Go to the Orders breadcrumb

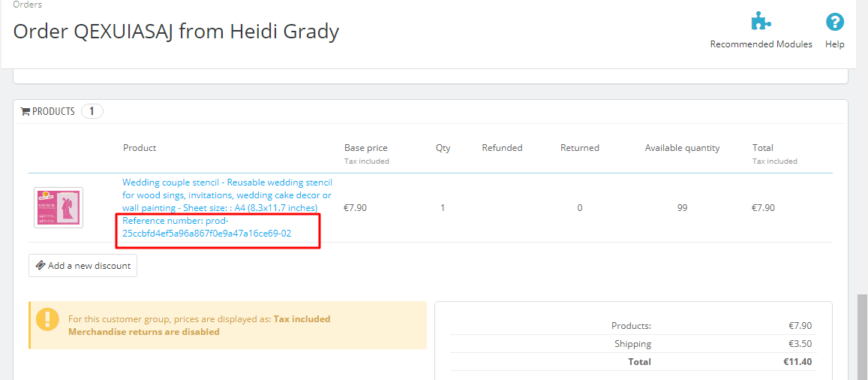(x=28, y=5)
